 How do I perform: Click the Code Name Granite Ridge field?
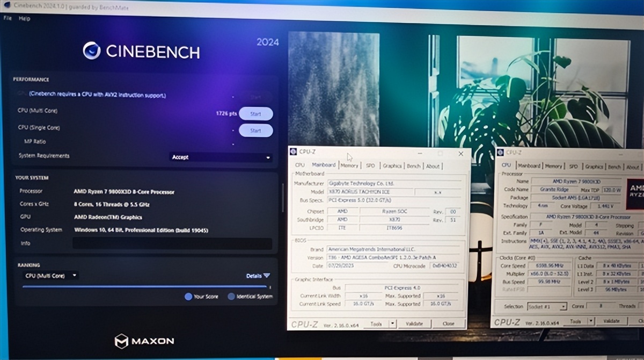[x=554, y=190]
